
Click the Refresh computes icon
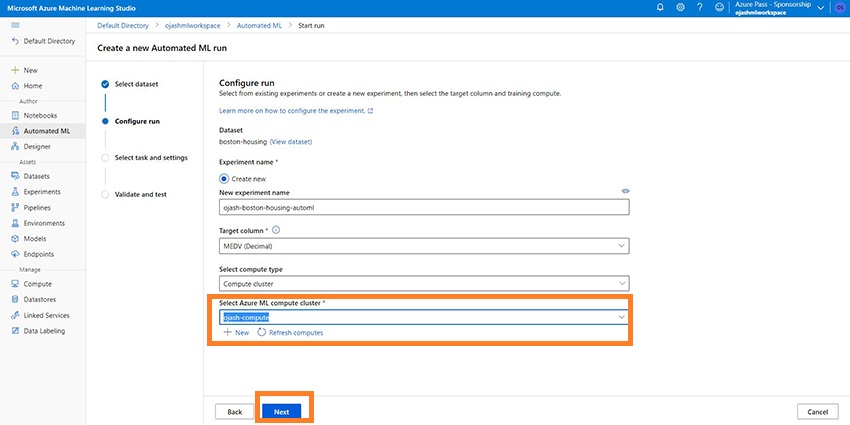pos(262,332)
